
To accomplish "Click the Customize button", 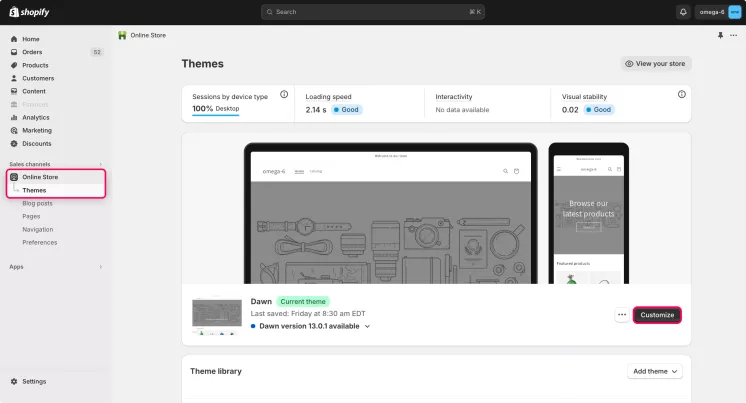I will pyautogui.click(x=657, y=315).
